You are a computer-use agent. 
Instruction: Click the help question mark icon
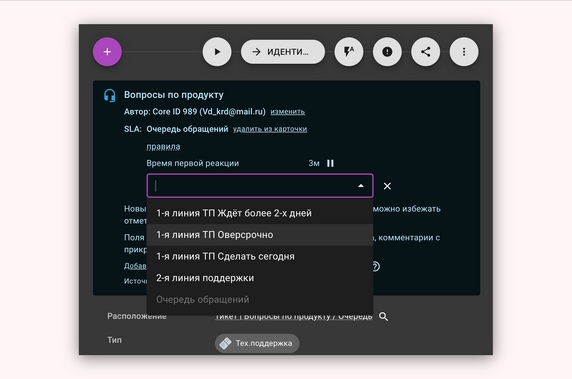[x=376, y=267]
